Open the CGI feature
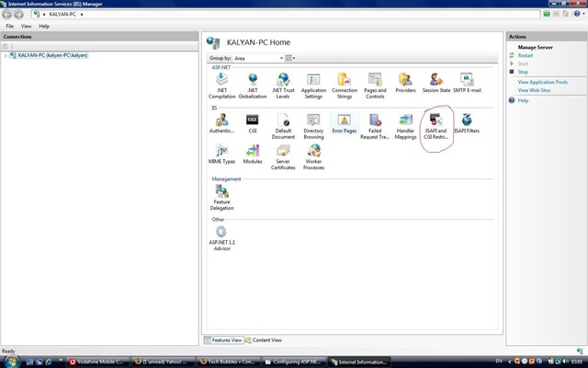The height and width of the screenshot is (368, 588). [253, 123]
